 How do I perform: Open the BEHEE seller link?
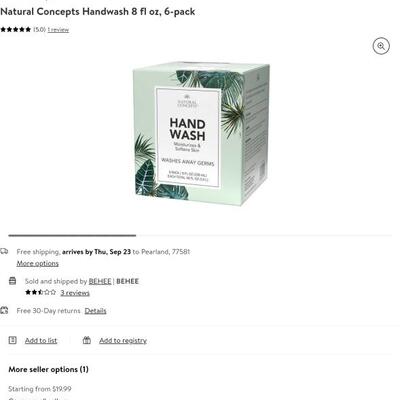(x=100, y=281)
